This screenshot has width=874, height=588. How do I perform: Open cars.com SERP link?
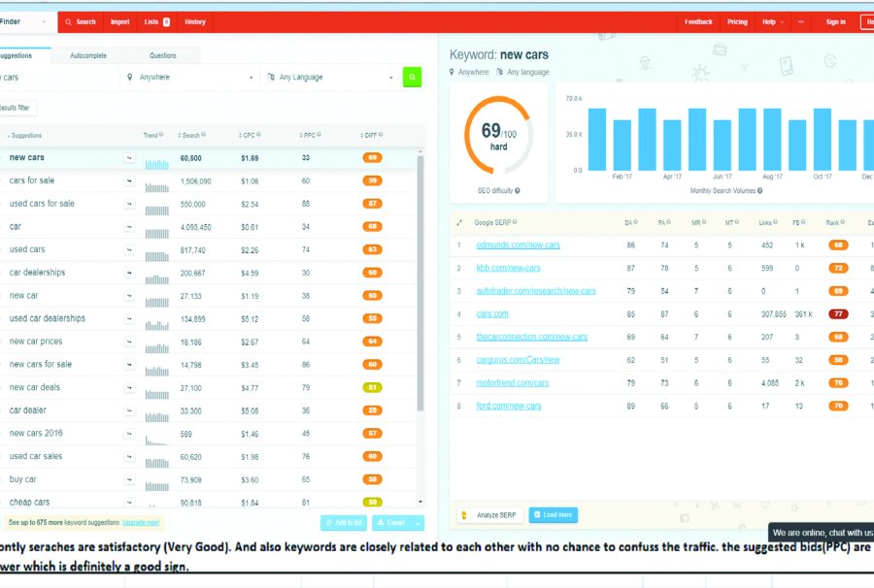click(x=492, y=314)
